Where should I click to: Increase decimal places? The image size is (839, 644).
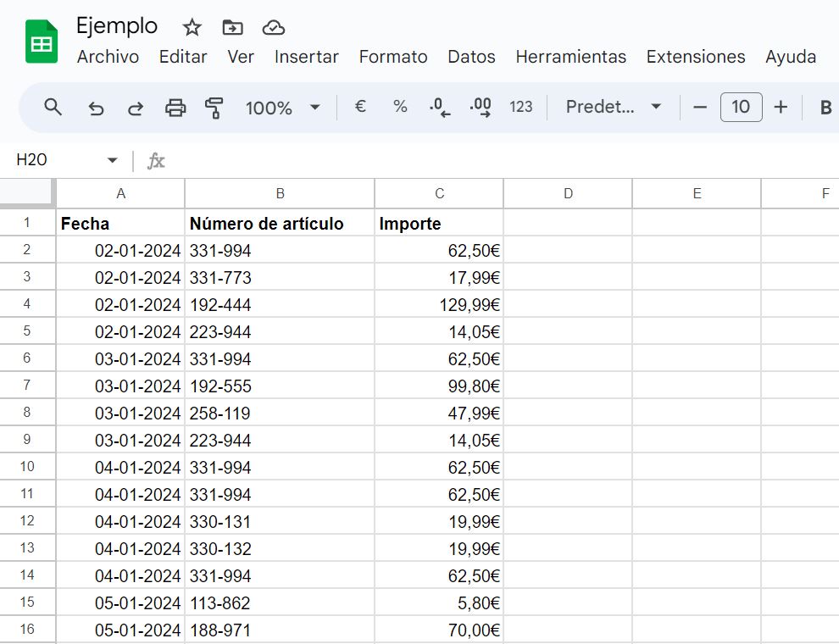pos(481,107)
